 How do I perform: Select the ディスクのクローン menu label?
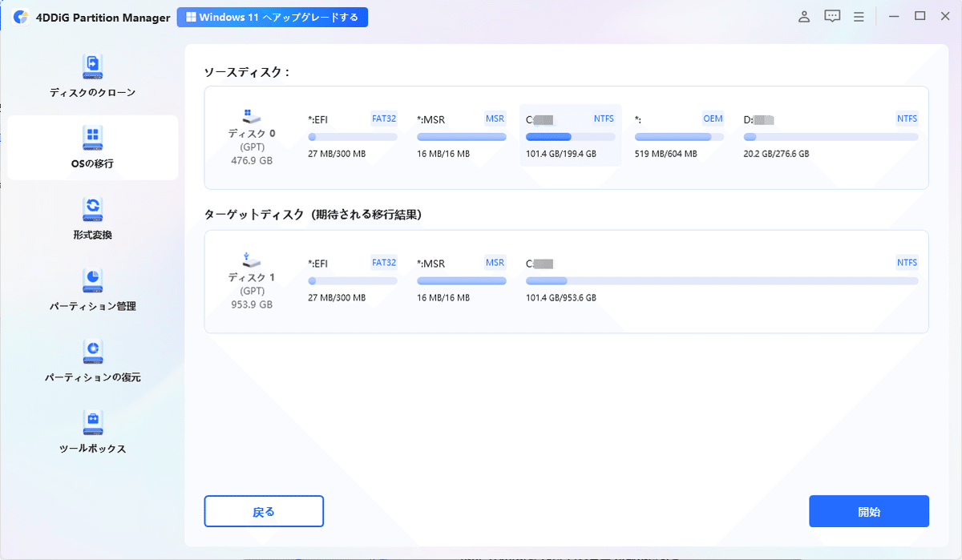pos(93,93)
